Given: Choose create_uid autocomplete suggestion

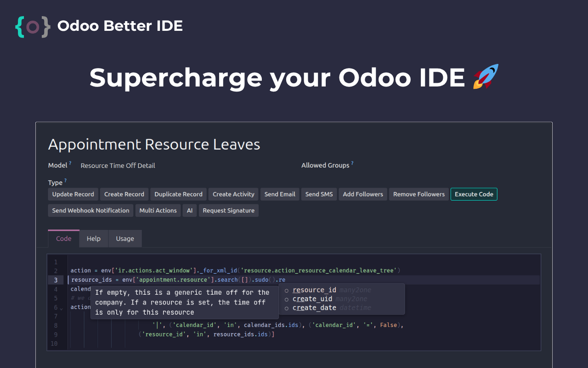Looking at the screenshot, I should pos(342,299).
